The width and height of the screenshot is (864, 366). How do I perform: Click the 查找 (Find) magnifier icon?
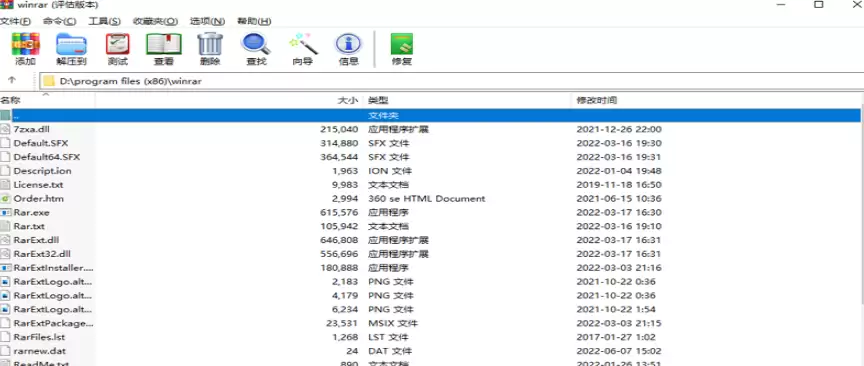coord(256,44)
